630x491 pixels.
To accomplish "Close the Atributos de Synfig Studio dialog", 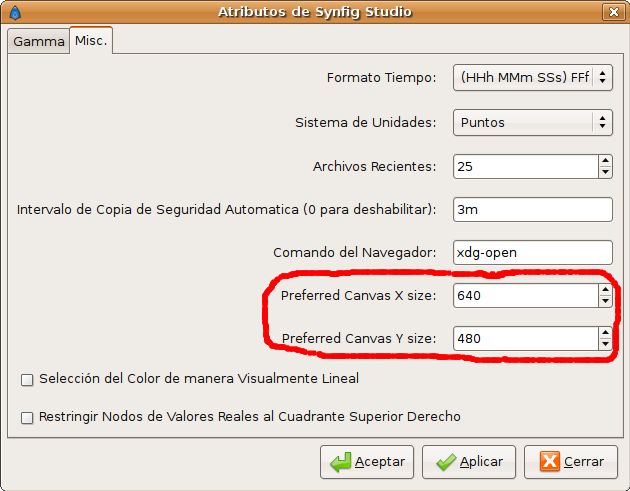I will pyautogui.click(x=613, y=12).
